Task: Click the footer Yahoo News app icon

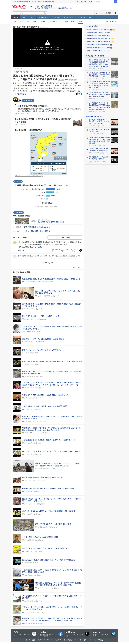Action: click(34, 634)
